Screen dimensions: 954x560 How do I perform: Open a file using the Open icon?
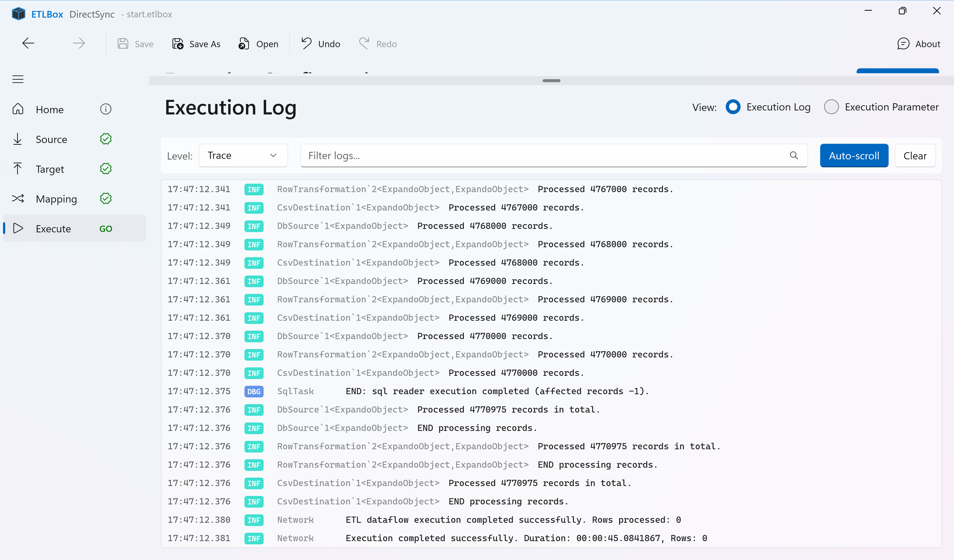pyautogui.click(x=244, y=43)
